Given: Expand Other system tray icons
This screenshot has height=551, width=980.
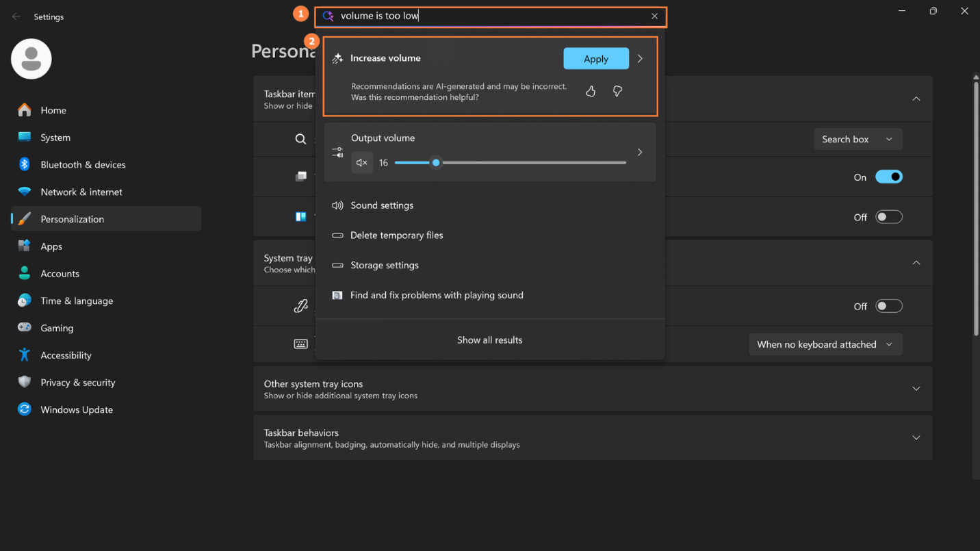Looking at the screenshot, I should [916, 389].
